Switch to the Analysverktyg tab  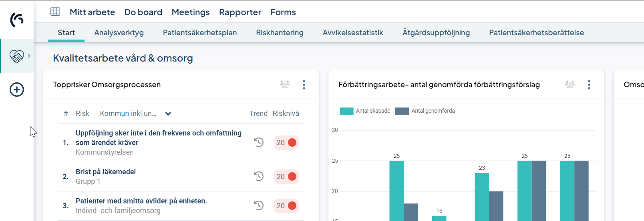[x=119, y=33]
